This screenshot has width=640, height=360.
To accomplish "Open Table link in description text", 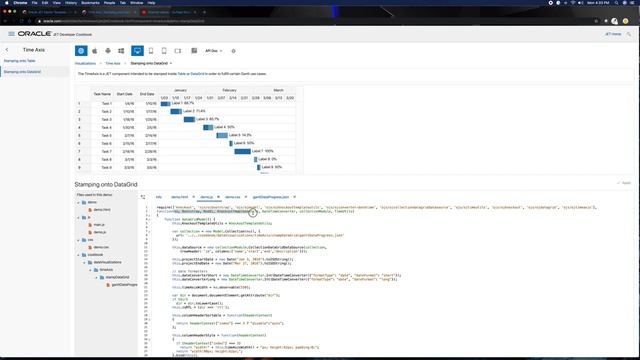I will [x=181, y=74].
